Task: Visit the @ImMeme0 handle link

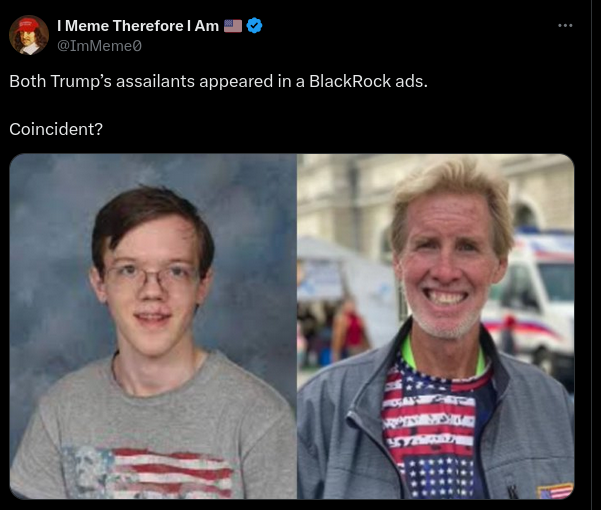Action: coord(99,46)
